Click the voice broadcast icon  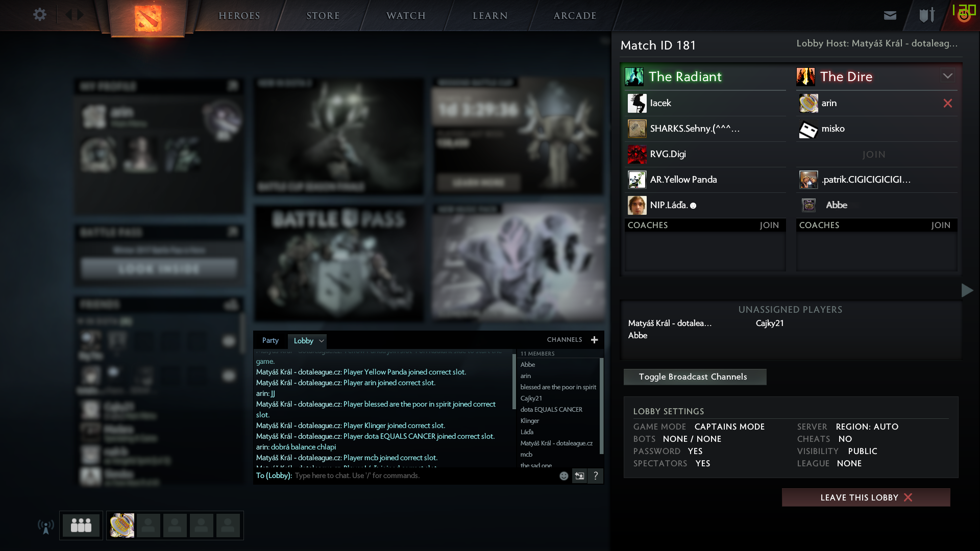pyautogui.click(x=46, y=525)
